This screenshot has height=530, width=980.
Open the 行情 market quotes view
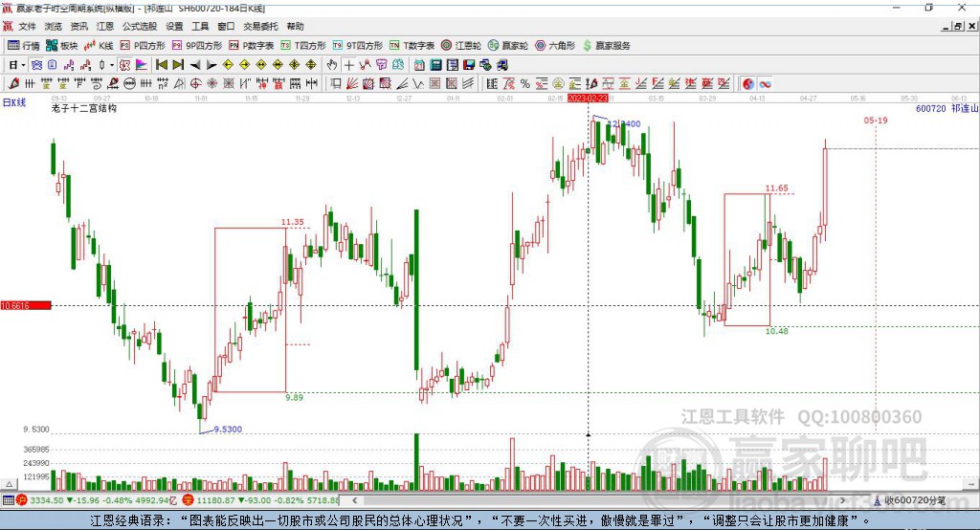pos(23,46)
